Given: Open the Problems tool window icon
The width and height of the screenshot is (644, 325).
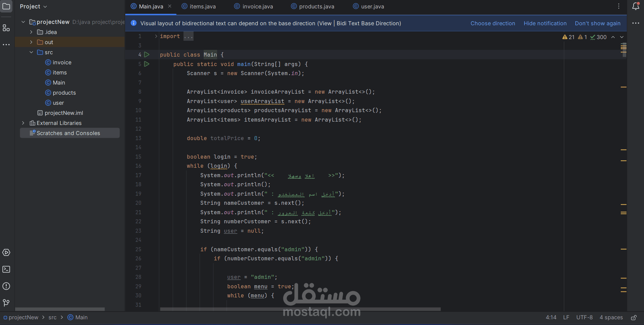Looking at the screenshot, I should pos(6,286).
